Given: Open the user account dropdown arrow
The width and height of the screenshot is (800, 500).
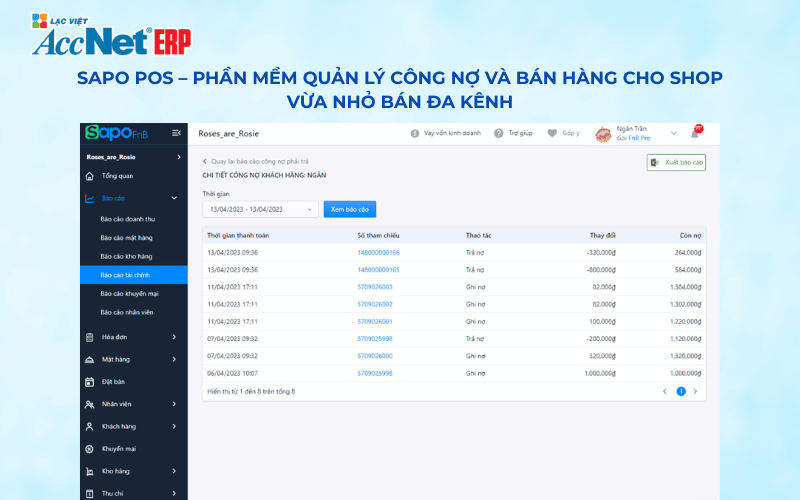Looking at the screenshot, I should point(673,134).
